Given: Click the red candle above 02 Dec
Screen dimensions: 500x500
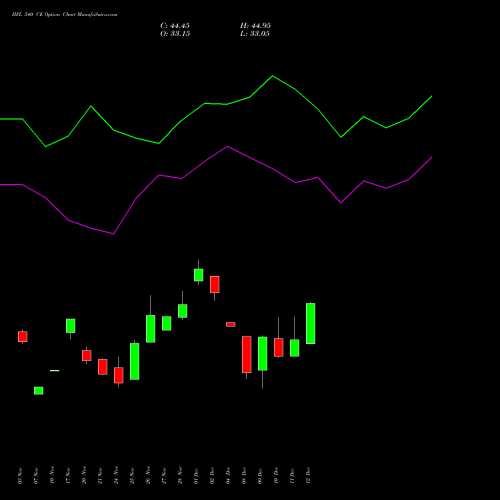Looking at the screenshot, I should (x=215, y=284).
